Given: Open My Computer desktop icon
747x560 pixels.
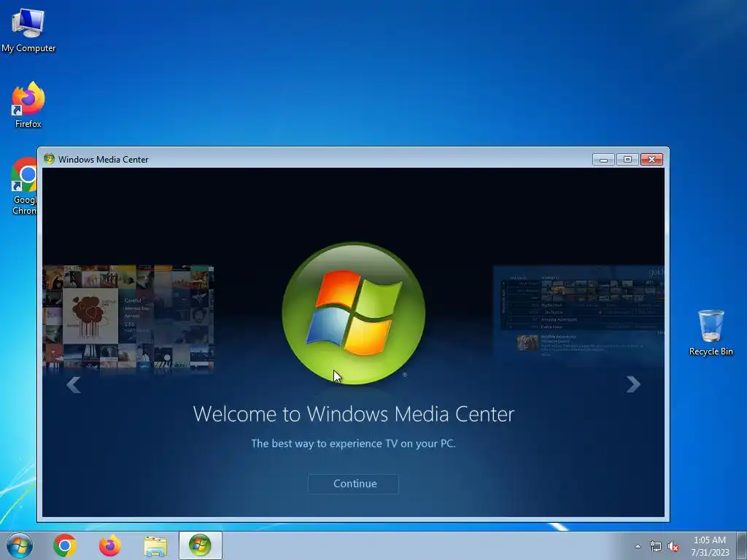Looking at the screenshot, I should (28, 31).
